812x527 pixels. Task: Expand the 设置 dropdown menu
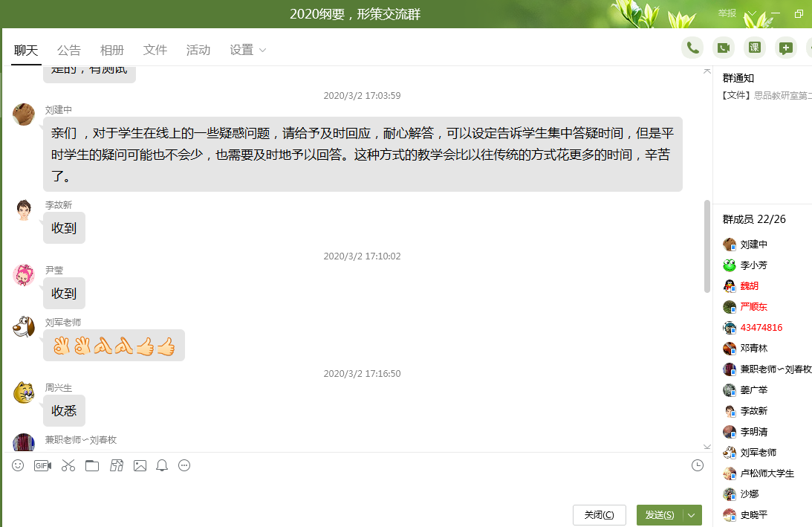tap(248, 50)
